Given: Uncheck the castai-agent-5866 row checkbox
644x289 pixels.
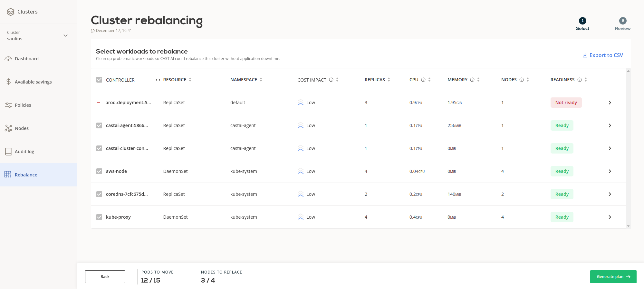Looking at the screenshot, I should pyautogui.click(x=99, y=125).
